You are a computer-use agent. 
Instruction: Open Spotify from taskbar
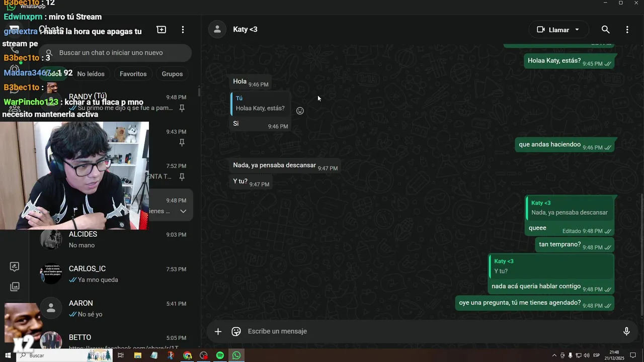click(x=220, y=355)
